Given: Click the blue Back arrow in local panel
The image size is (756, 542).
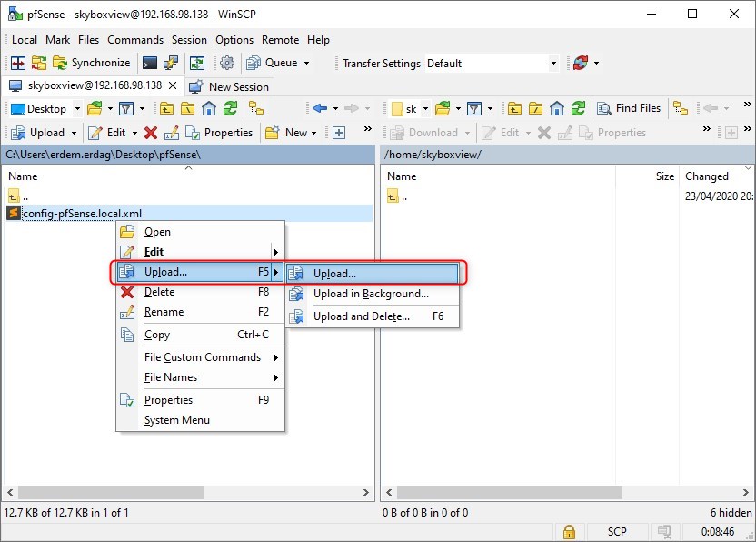Looking at the screenshot, I should click(x=320, y=108).
